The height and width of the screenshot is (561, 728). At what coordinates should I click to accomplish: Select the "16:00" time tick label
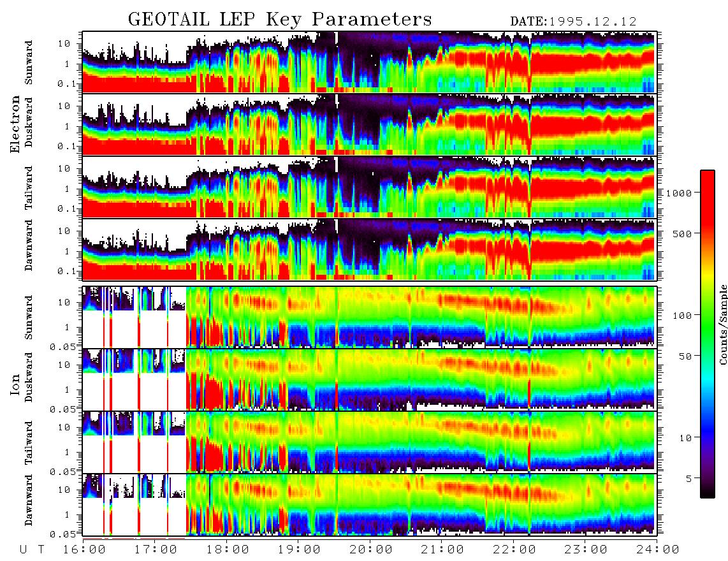tap(84, 550)
